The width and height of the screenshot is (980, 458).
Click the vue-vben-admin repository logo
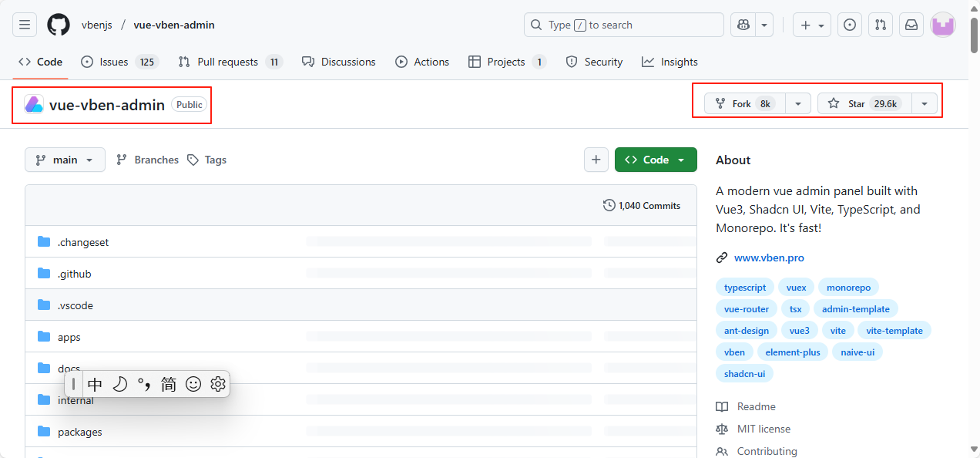[x=34, y=104]
